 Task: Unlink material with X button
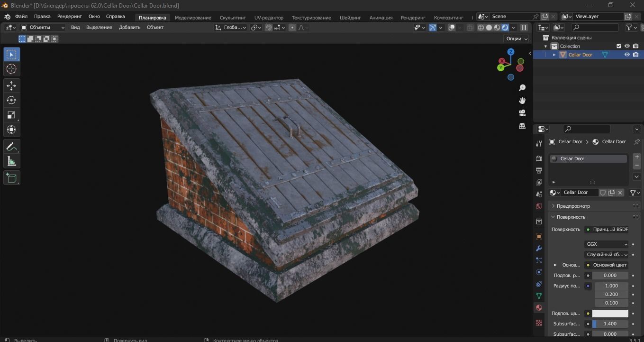click(620, 193)
